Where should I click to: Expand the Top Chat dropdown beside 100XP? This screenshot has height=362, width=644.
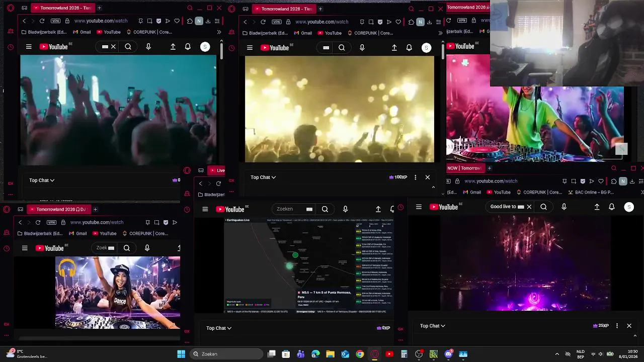[x=263, y=177]
